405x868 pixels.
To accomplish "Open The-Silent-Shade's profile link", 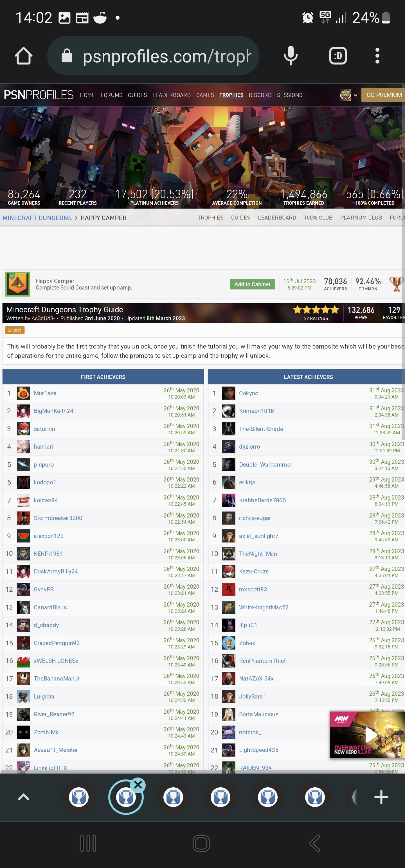I will pos(261,429).
